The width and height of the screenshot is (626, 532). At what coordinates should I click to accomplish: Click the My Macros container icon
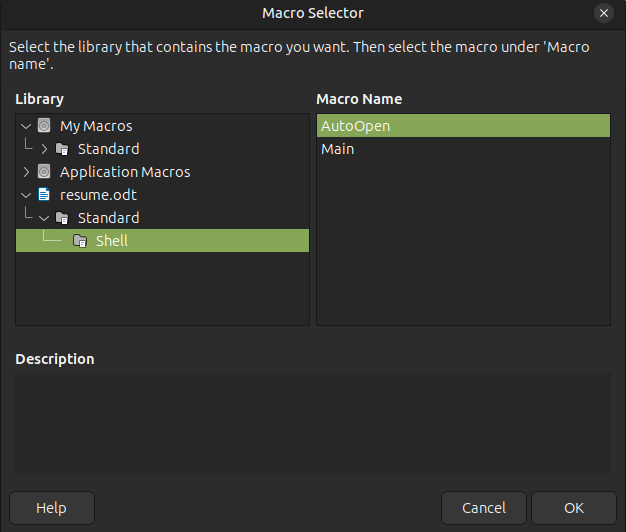pyautogui.click(x=44, y=126)
